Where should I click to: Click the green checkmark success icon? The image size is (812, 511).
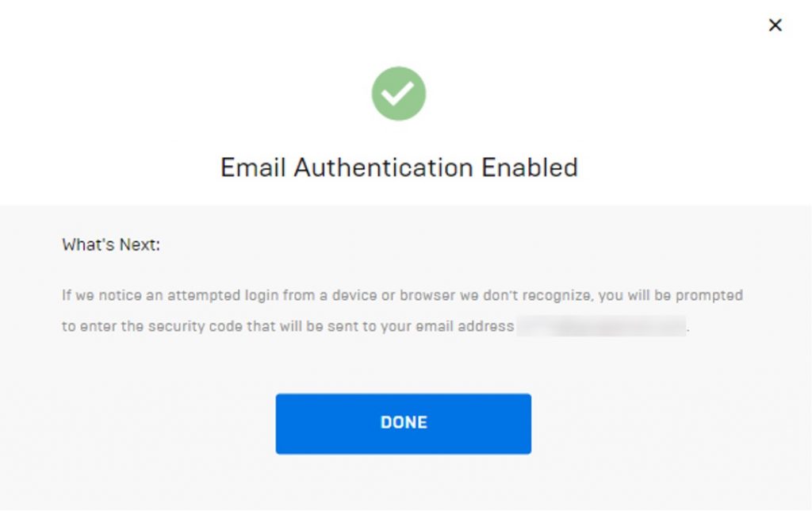398,94
